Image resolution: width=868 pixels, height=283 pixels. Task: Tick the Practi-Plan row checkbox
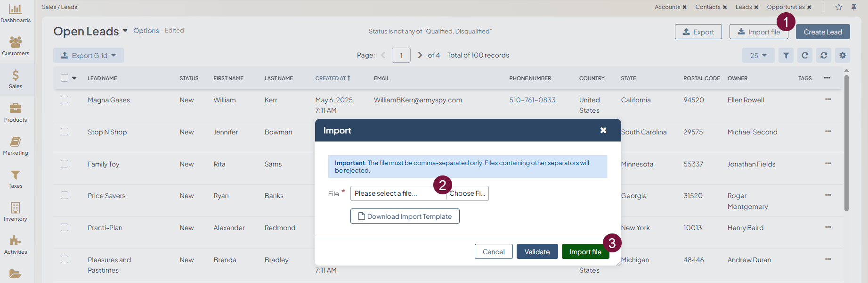coord(65,227)
